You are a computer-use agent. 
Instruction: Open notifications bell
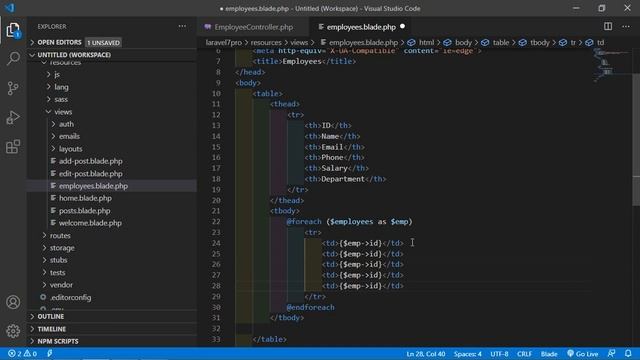pyautogui.click(x=628, y=354)
